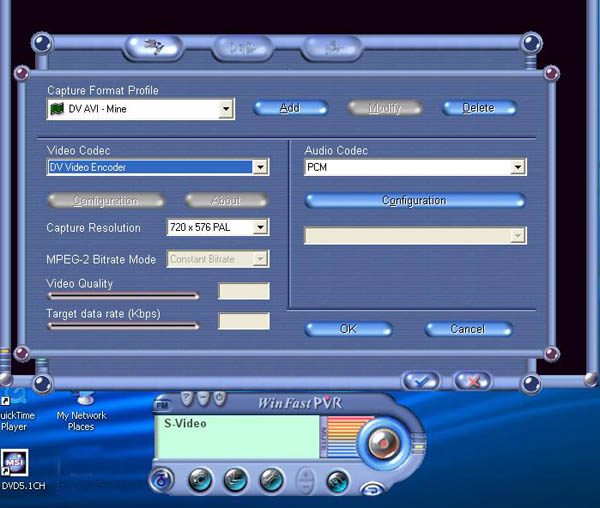Open the QuickTime Player desktop shortcut
600x508 pixels.
point(15,411)
